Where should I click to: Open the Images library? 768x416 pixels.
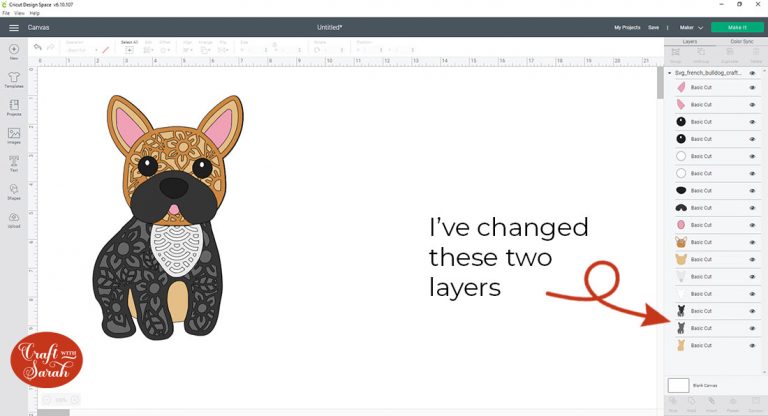(x=14, y=136)
